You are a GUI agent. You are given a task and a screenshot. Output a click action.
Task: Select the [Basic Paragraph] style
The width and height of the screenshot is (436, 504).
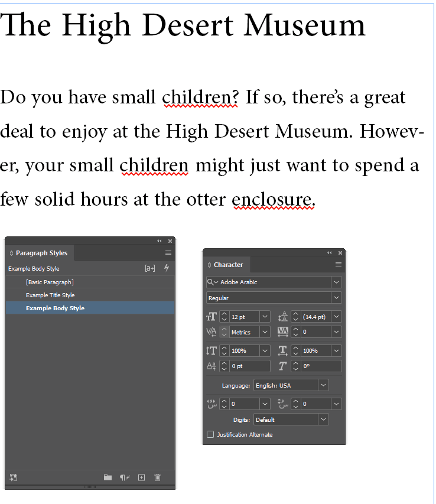point(90,282)
